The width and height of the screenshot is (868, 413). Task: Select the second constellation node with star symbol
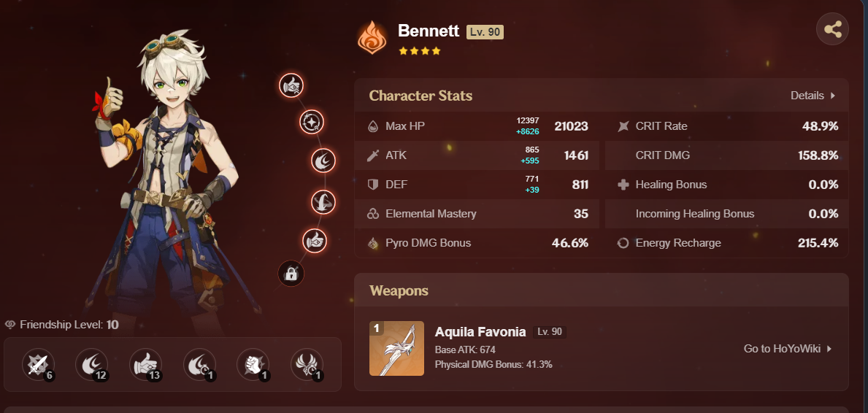pos(312,122)
